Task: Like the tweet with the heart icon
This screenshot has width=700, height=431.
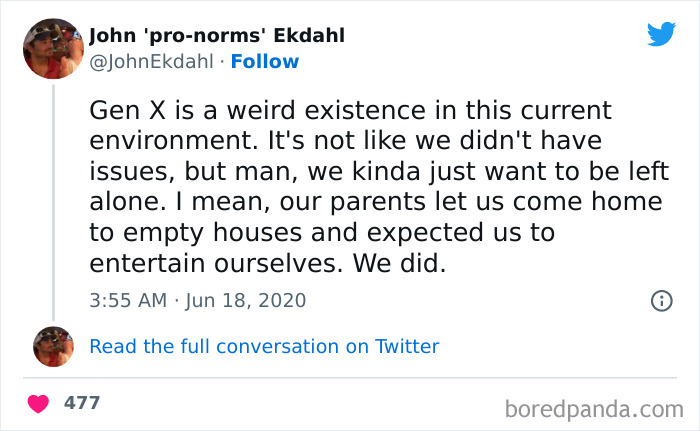Action: (x=38, y=404)
